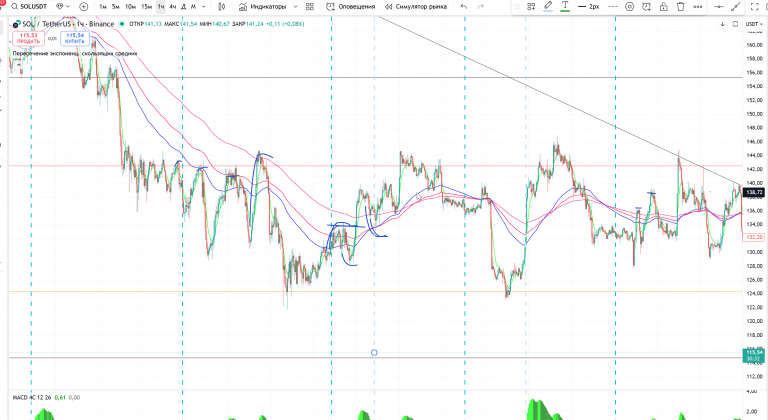Open drawing settings hexagon icon
The height and width of the screenshot is (420, 768).
pos(629,6)
